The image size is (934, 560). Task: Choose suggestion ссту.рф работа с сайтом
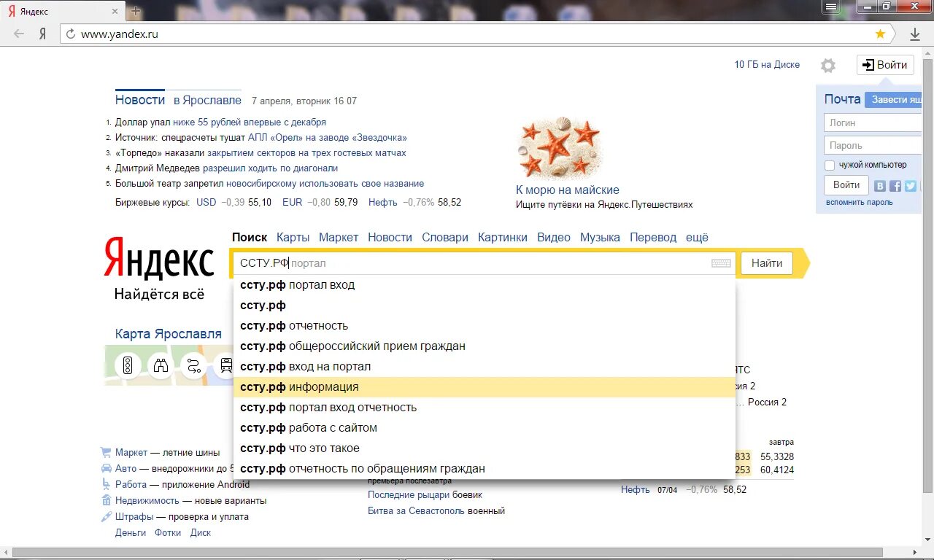tap(485, 428)
